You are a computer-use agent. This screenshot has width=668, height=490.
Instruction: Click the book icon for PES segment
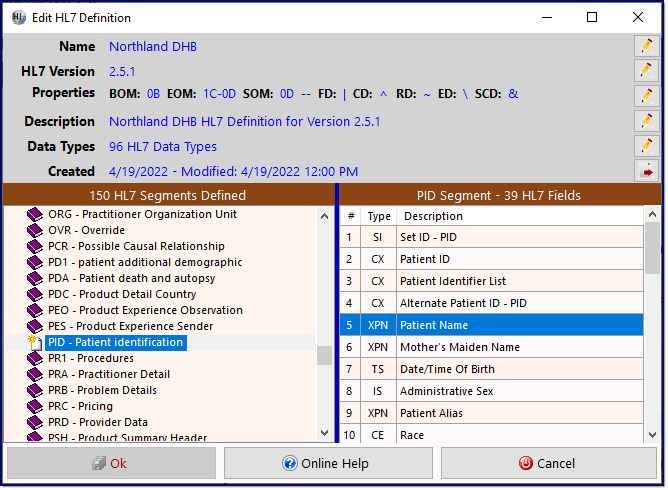[35, 326]
